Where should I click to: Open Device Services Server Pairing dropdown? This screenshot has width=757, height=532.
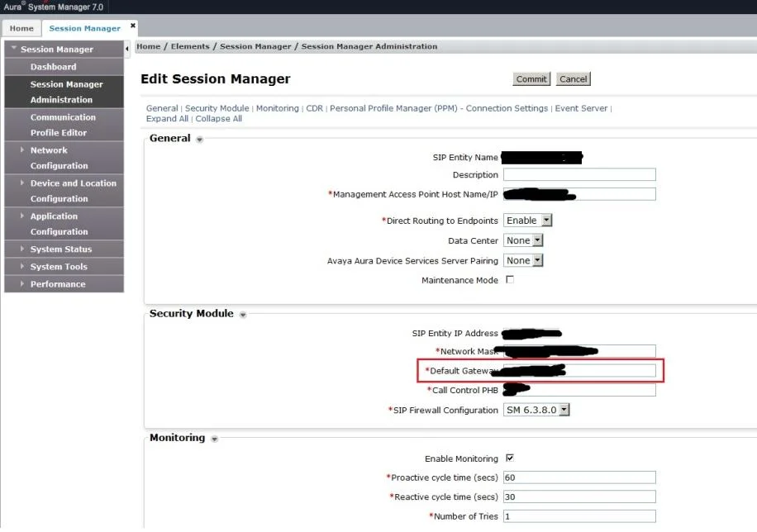point(523,260)
